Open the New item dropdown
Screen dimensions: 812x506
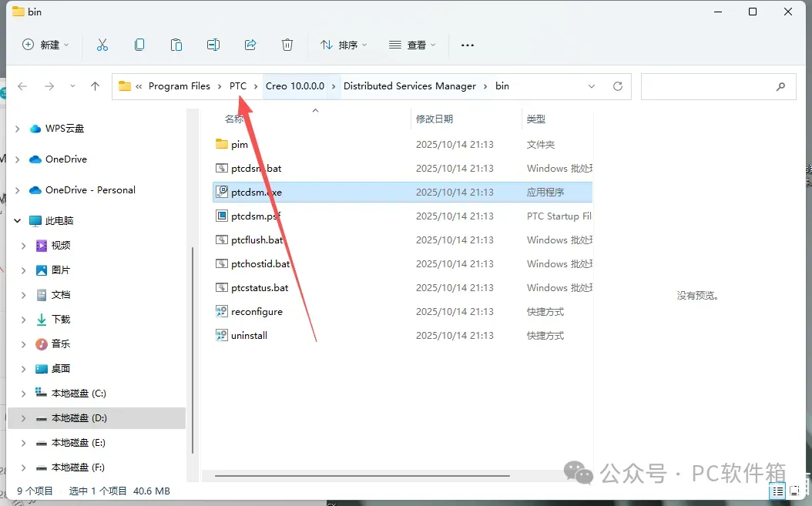point(45,45)
